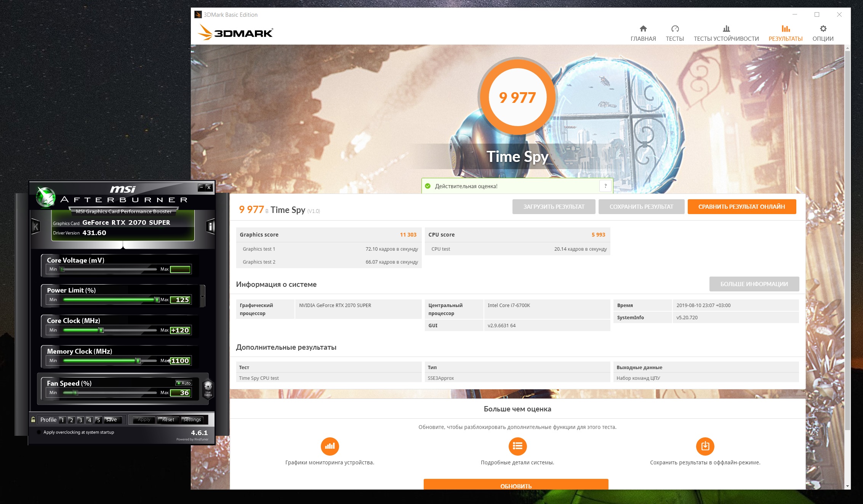
Task: Open the Kombustor K side button
Action: (x=35, y=227)
